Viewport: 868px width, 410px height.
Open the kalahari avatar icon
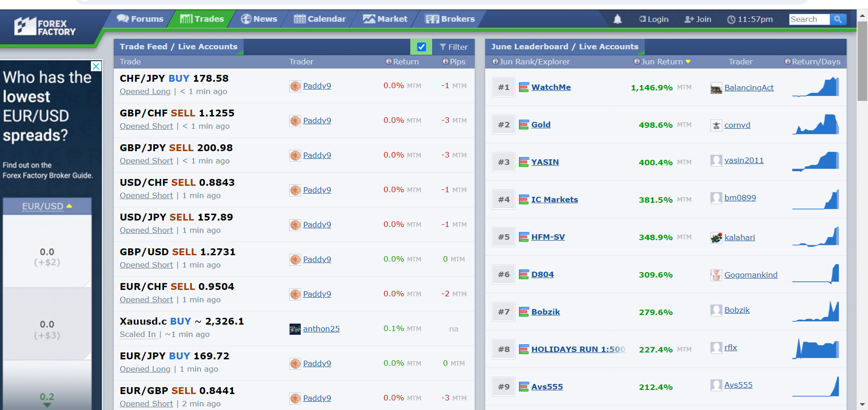click(x=716, y=238)
